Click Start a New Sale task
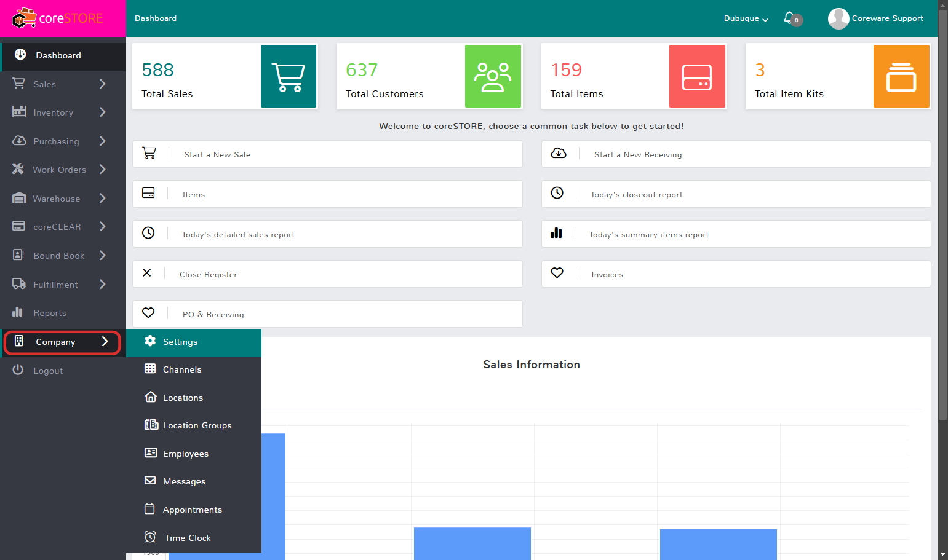This screenshot has width=948, height=560. click(x=327, y=154)
